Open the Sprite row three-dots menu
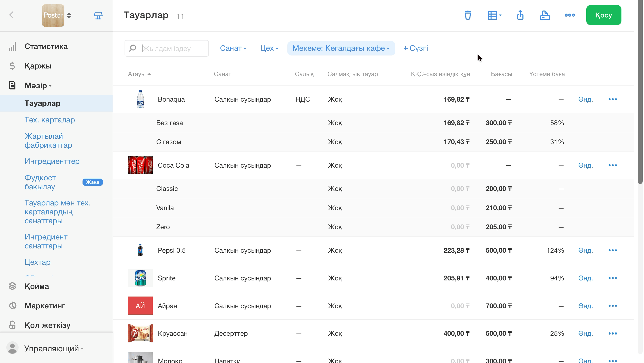Image resolution: width=644 pixels, height=363 pixels. click(x=612, y=278)
